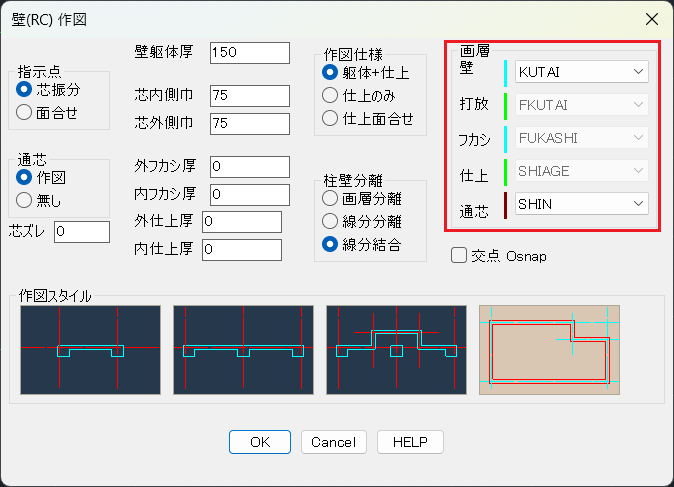Click 外仕上厚 input field
This screenshot has height=487, width=674.
point(242,222)
